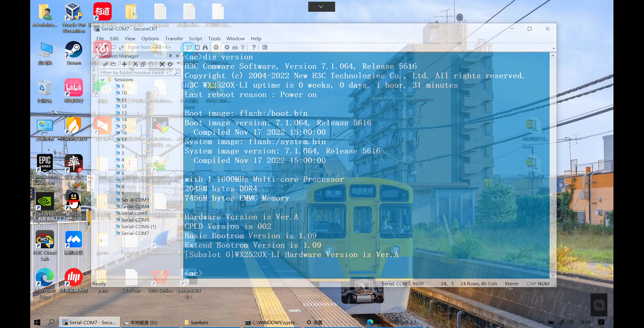This screenshot has height=328, width=644.
Task: Expand Session Manager toolbar overflow chevron
Action: coord(178,63)
